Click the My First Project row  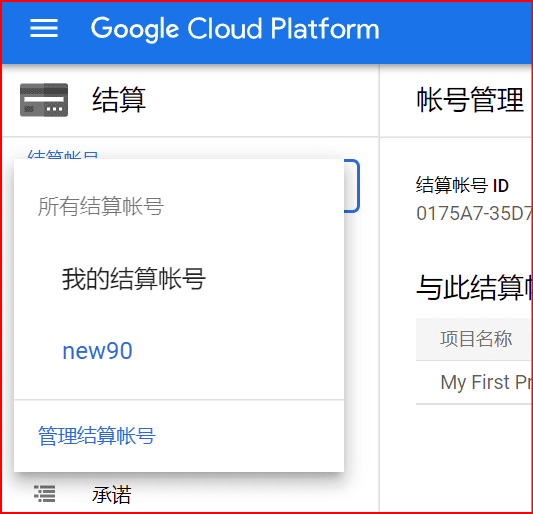(475, 382)
